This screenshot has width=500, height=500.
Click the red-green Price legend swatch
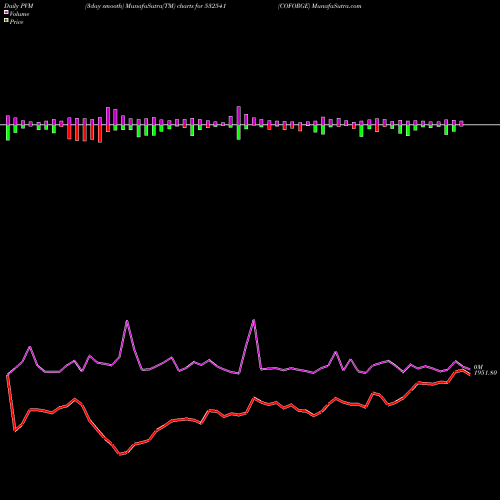coord(6,21)
